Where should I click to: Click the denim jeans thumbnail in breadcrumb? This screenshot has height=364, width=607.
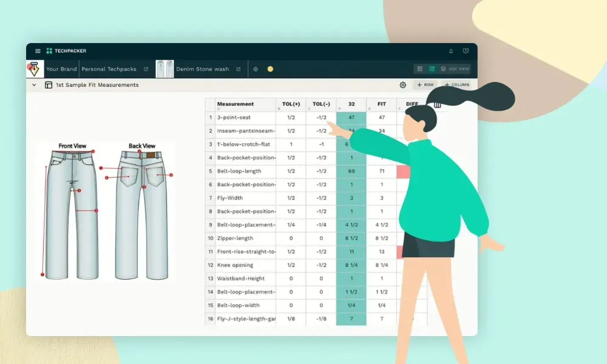pyautogui.click(x=164, y=69)
